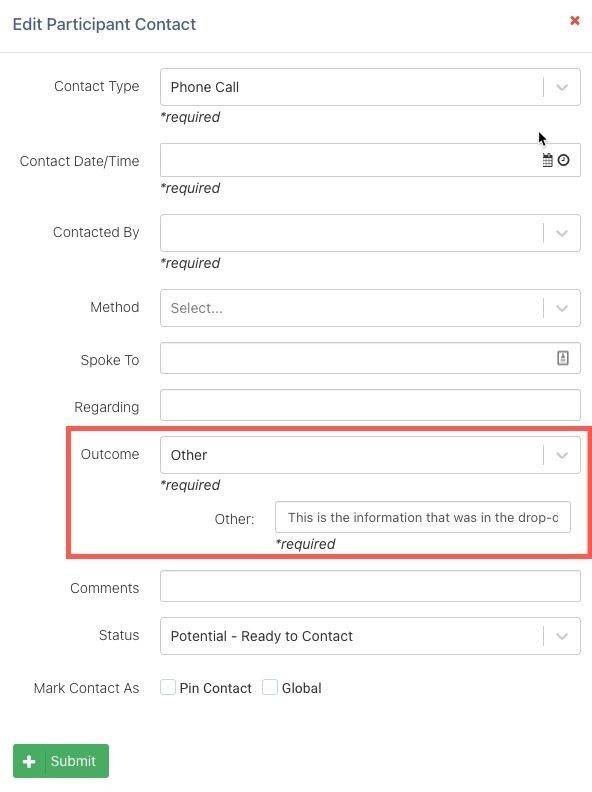
Task: Expand the Outcome dropdown arrow
Action: [562, 455]
